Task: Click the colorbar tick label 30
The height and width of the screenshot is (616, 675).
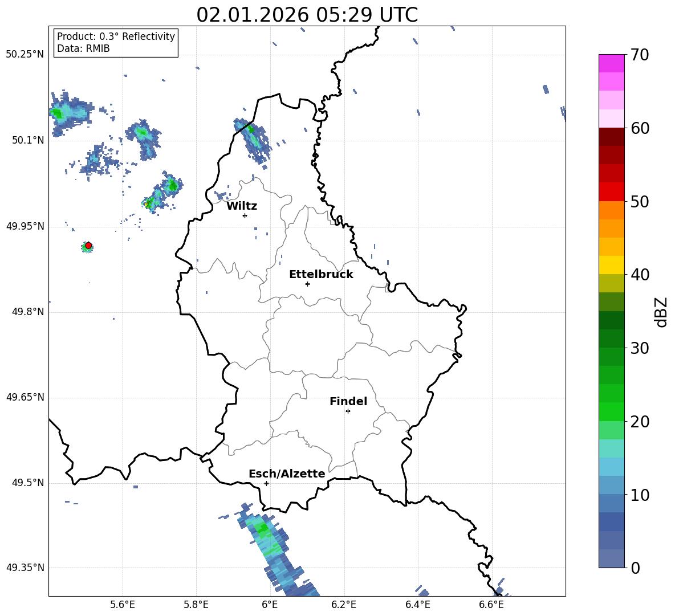Action: click(x=640, y=348)
